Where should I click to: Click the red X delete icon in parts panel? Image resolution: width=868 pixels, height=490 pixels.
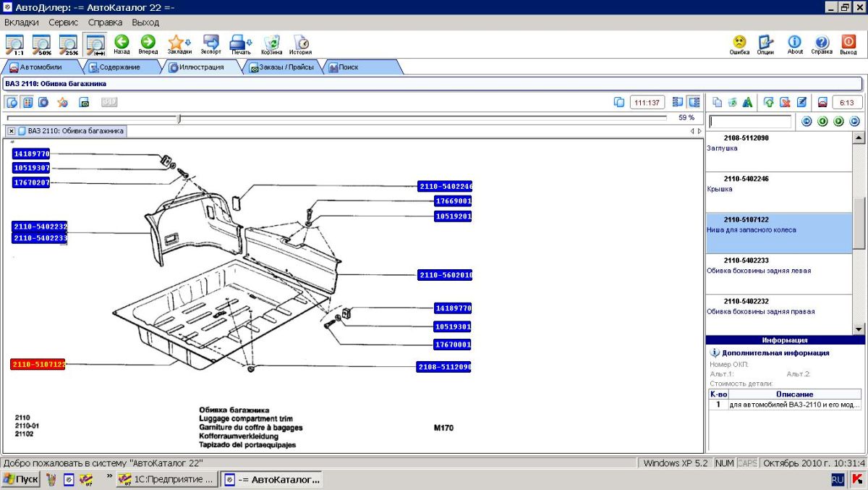(785, 102)
